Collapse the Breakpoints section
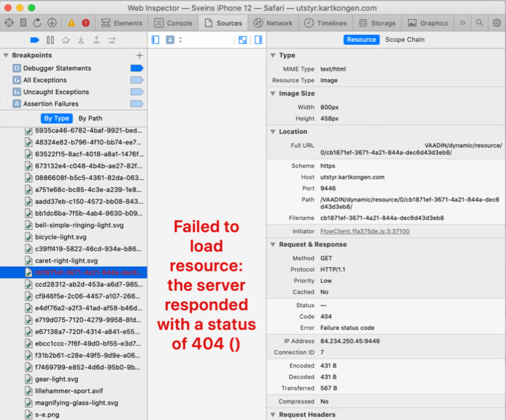The height and width of the screenshot is (420, 506). (5, 55)
